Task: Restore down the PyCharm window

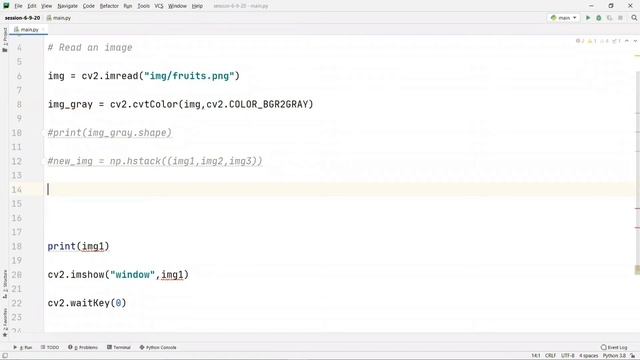Action: (x=611, y=6)
